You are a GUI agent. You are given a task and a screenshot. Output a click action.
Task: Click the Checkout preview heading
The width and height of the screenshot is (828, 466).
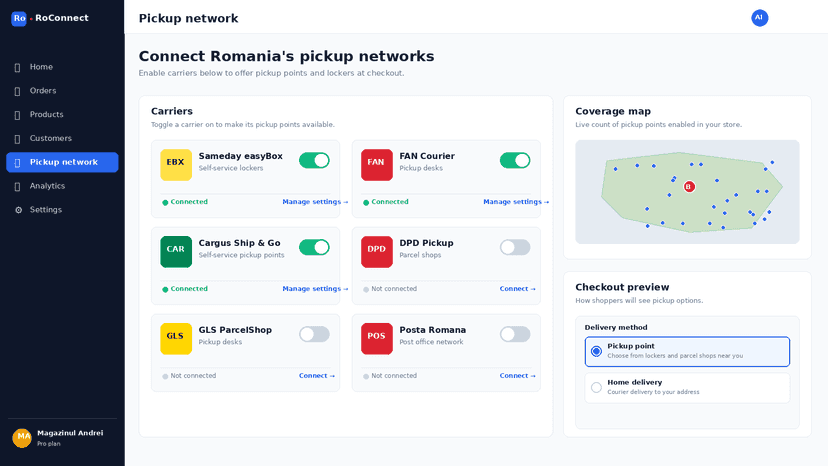coord(622,287)
